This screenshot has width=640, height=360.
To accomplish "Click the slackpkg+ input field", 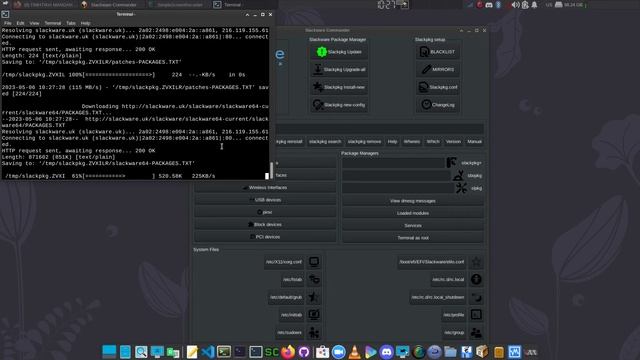I will [393, 163].
